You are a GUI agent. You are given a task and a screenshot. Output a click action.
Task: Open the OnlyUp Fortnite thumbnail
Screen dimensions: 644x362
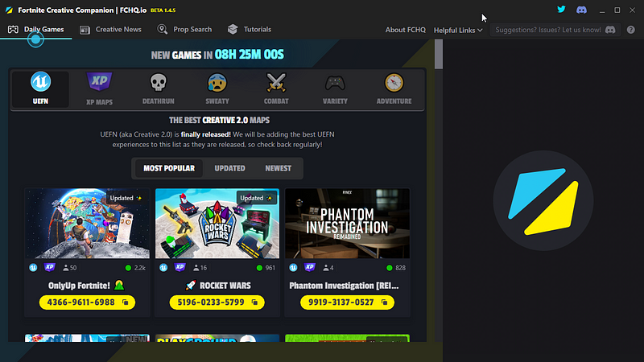point(87,224)
